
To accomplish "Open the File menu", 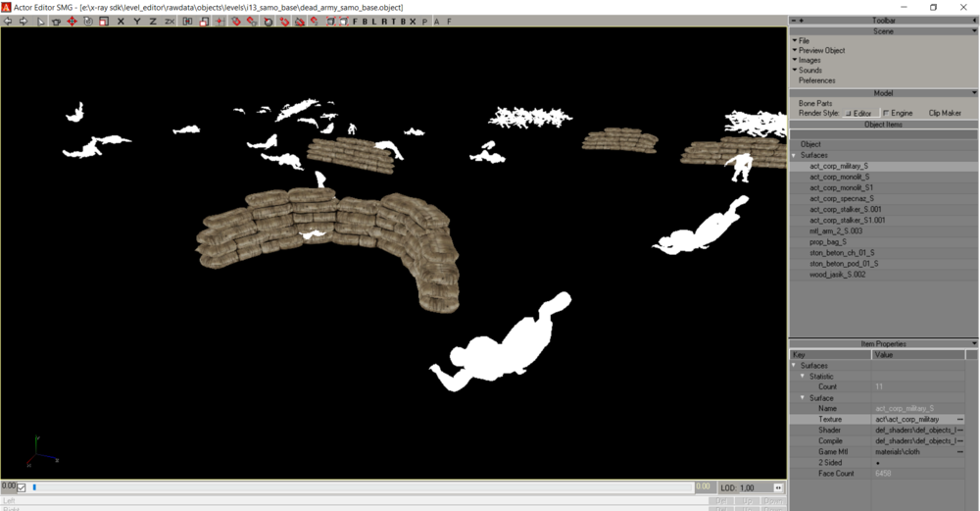I will [x=804, y=40].
